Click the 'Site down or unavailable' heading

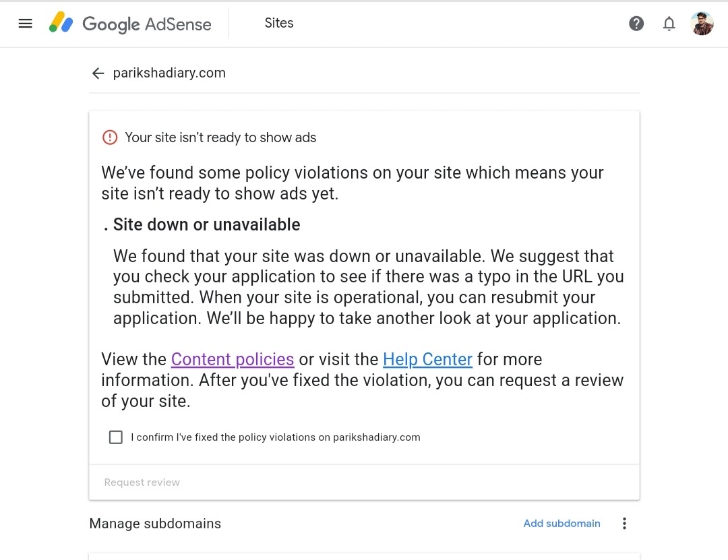coord(207,225)
